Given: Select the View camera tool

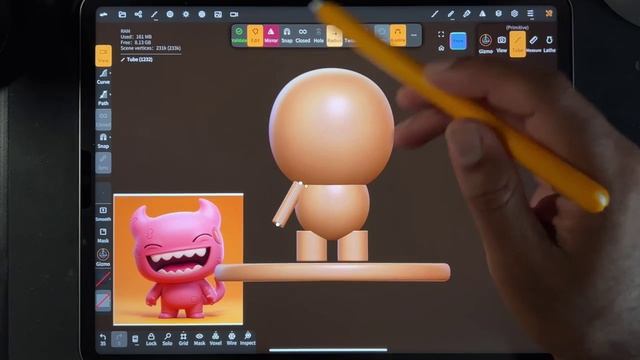Looking at the screenshot, I should tap(502, 44).
